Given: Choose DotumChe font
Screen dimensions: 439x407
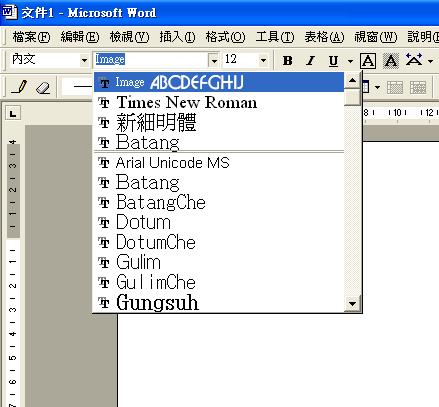Looking at the screenshot, I should [219, 242].
